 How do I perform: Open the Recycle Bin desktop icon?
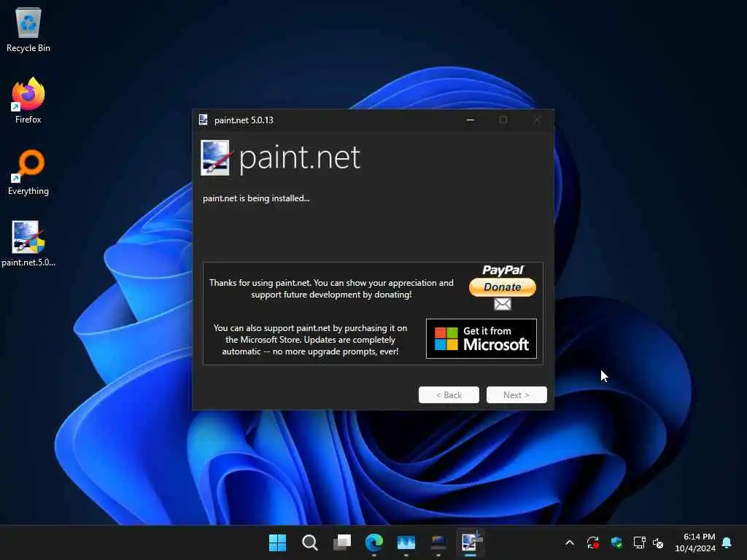(x=28, y=29)
